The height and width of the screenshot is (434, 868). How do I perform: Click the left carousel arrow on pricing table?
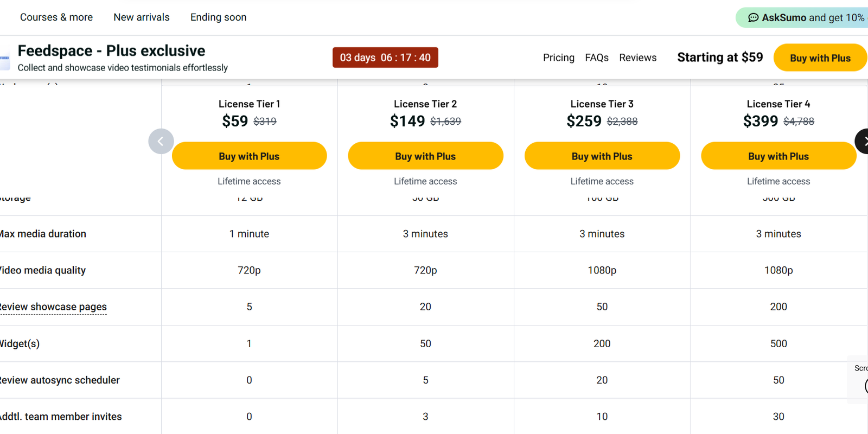pos(161,141)
